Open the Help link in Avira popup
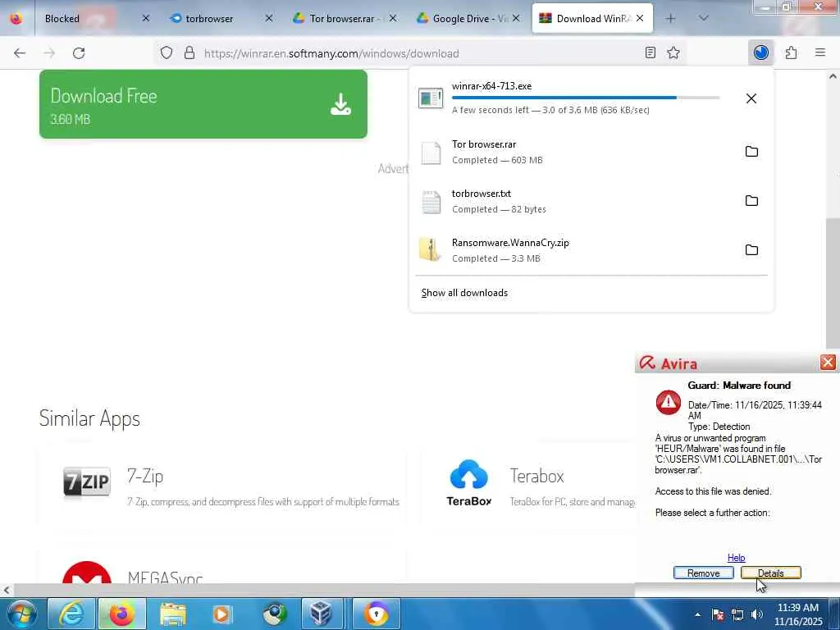 (736, 558)
